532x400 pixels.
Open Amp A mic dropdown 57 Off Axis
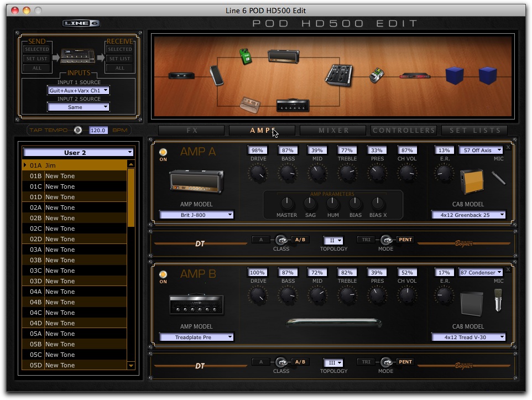481,150
